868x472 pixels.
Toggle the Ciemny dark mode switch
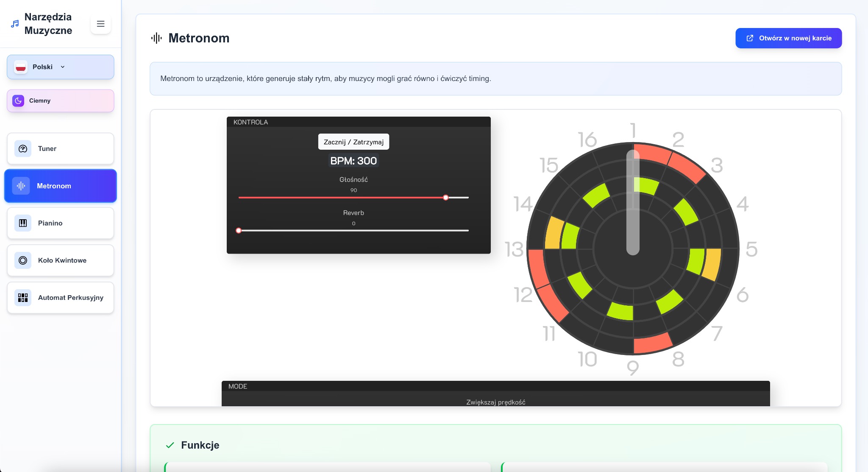(60, 101)
